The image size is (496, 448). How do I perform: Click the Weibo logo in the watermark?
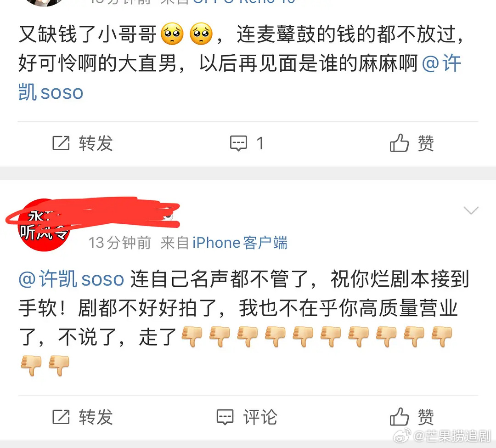pyautogui.click(x=402, y=436)
